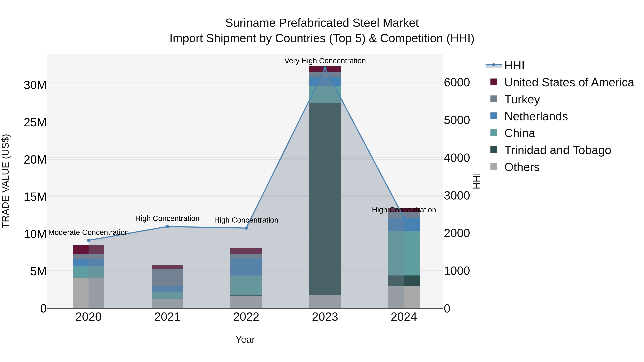
Task: Click the 2023 x-axis label
Action: coord(325,317)
